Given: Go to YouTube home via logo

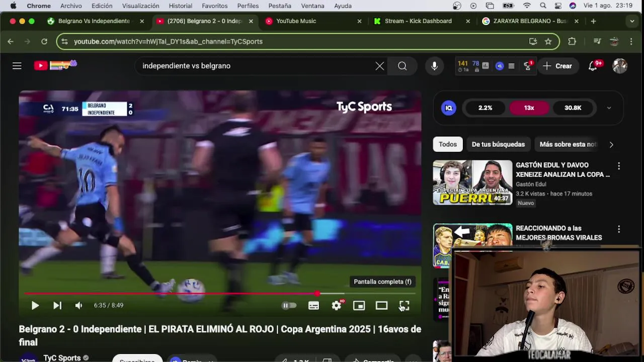Looking at the screenshot, I should coord(55,65).
